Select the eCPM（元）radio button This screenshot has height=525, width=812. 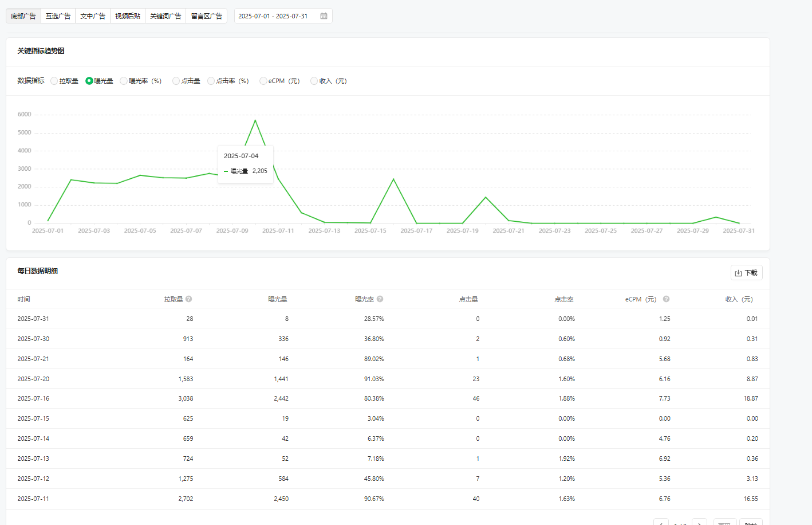[x=263, y=81]
